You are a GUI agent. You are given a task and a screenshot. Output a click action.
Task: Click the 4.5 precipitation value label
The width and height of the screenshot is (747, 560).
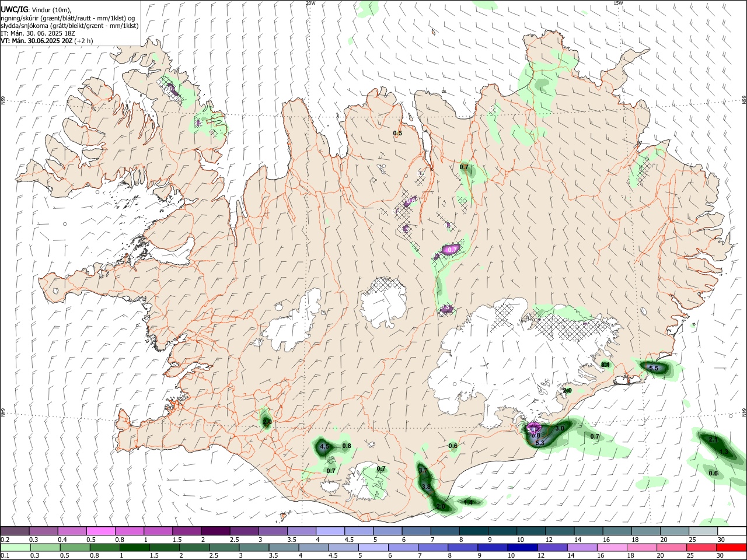tap(325, 446)
